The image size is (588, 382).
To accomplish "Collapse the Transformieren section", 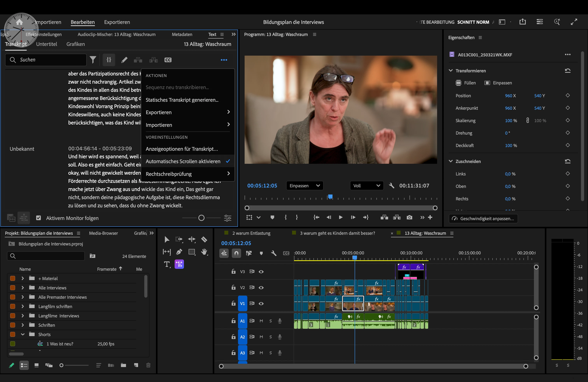I will pyautogui.click(x=451, y=71).
